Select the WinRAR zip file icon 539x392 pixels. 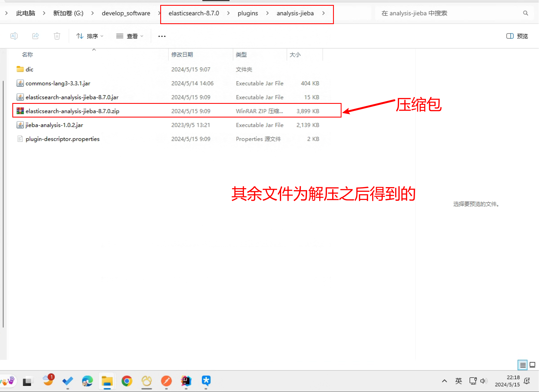[20, 111]
